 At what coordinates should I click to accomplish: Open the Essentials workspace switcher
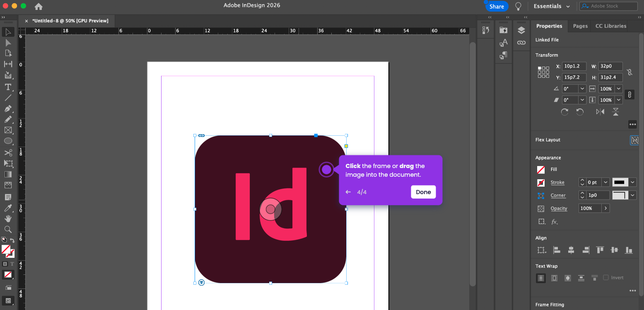[552, 6]
